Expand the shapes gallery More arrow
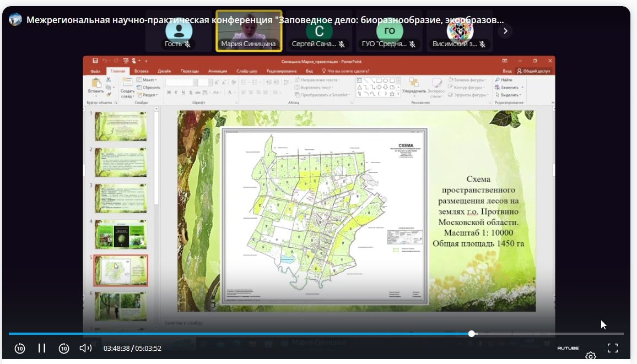 [x=398, y=94]
